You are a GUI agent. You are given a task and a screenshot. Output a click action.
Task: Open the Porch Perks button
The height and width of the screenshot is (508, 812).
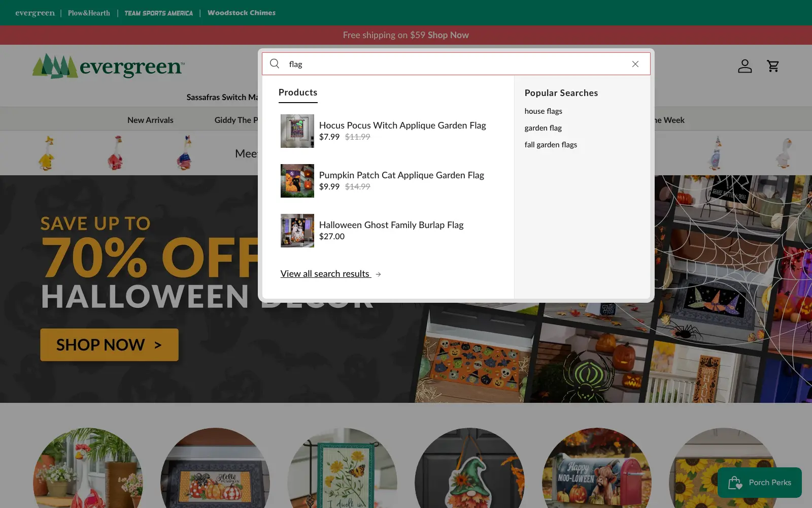[759, 483]
